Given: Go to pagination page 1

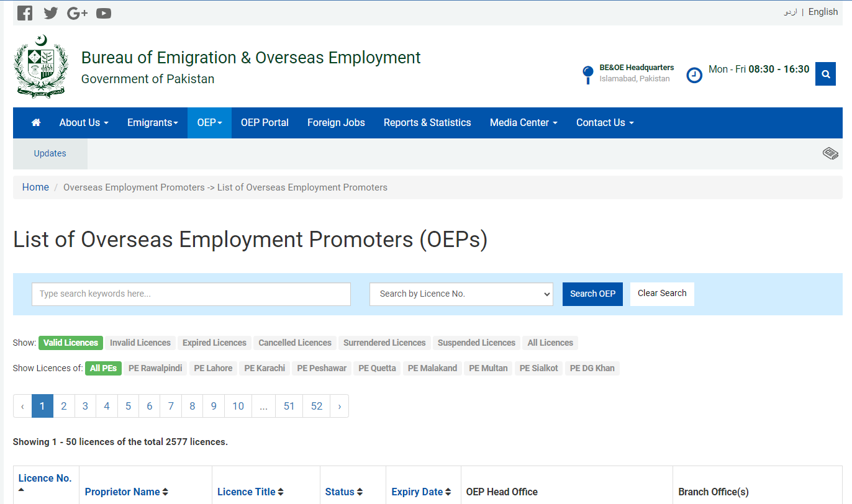Looking at the screenshot, I should pyautogui.click(x=42, y=407).
